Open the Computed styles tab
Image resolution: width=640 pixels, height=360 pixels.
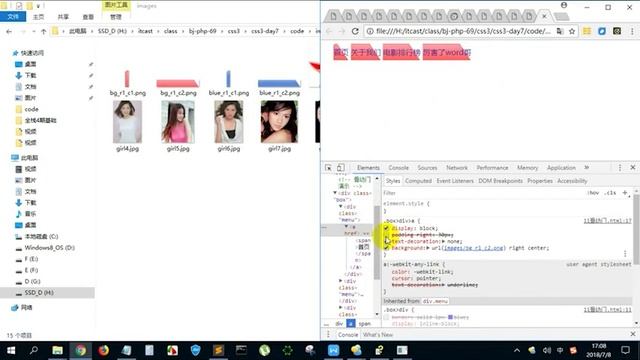(x=418, y=181)
